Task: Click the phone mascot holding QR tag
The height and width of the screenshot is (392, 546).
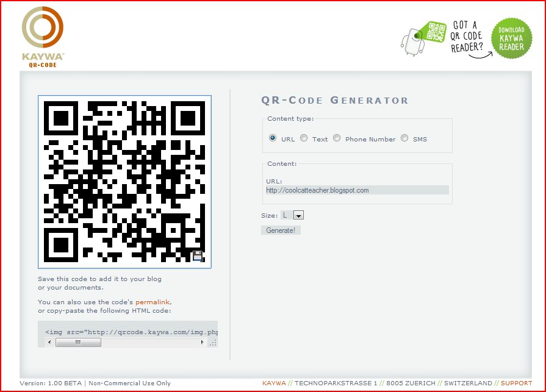Action: tap(423, 38)
